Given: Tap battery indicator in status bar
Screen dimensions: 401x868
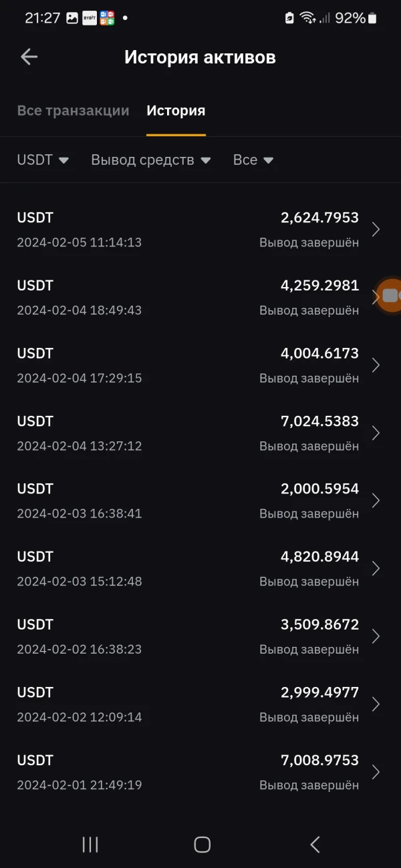Looking at the screenshot, I should point(372,19).
